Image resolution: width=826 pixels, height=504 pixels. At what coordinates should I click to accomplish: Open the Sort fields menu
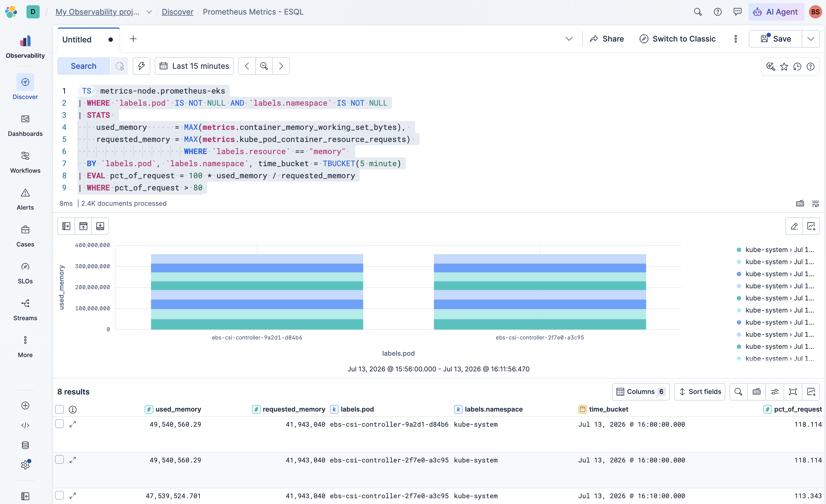(x=700, y=391)
